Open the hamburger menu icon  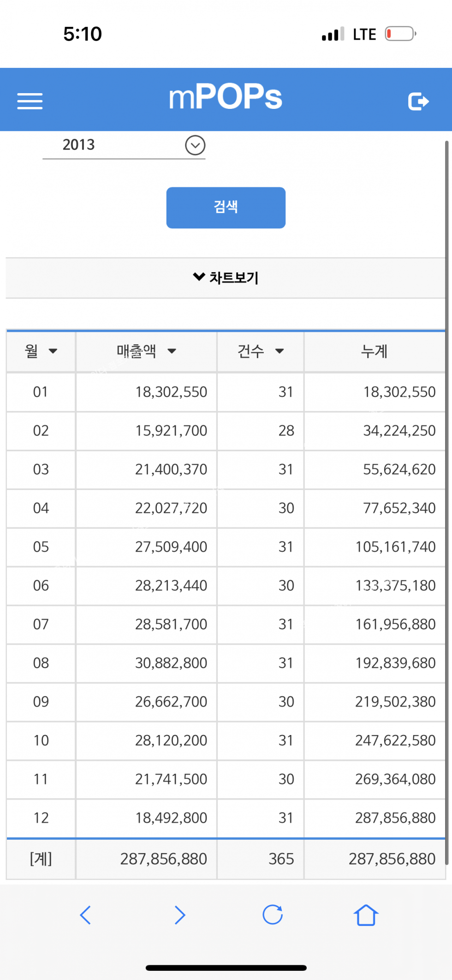click(x=30, y=101)
